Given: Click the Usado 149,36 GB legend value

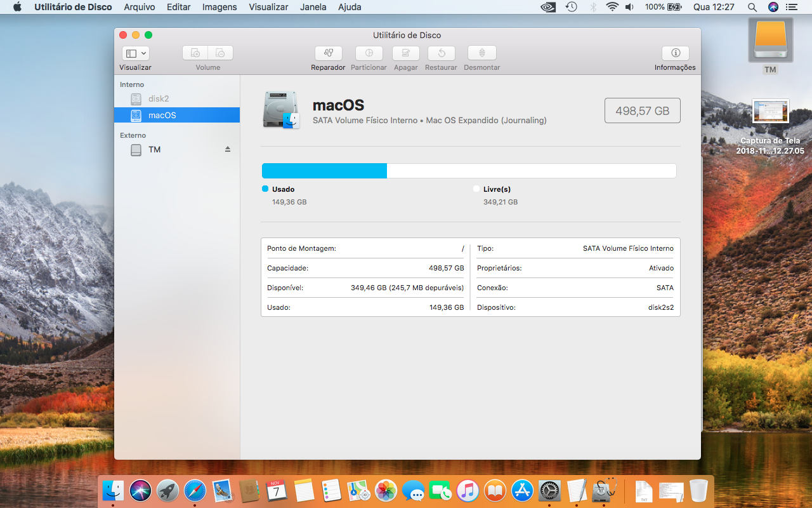Looking at the screenshot, I should [289, 202].
